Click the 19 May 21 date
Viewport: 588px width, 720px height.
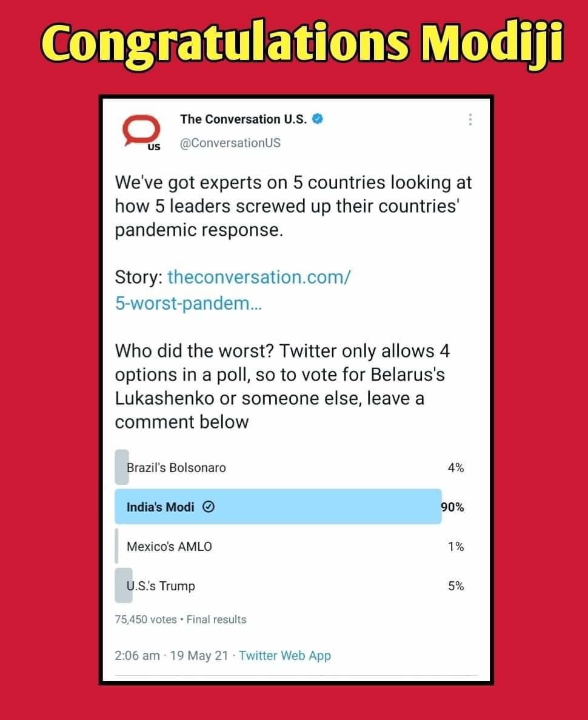pyautogui.click(x=199, y=655)
